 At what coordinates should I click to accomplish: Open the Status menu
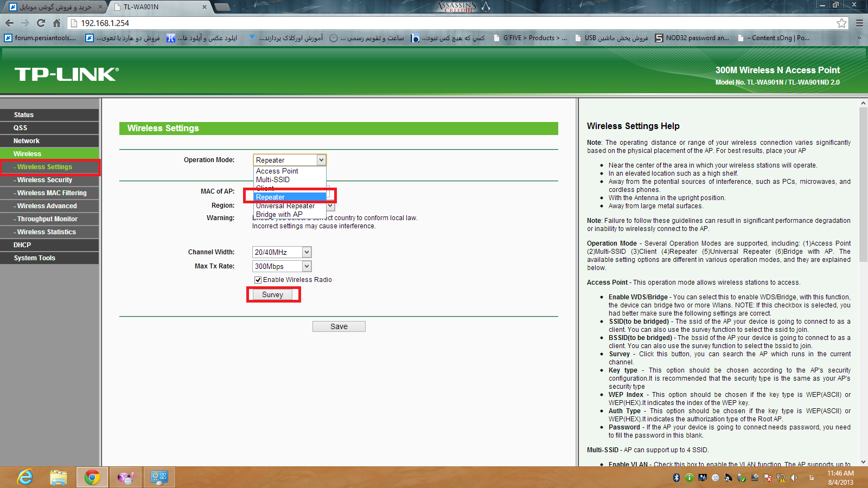[49, 115]
